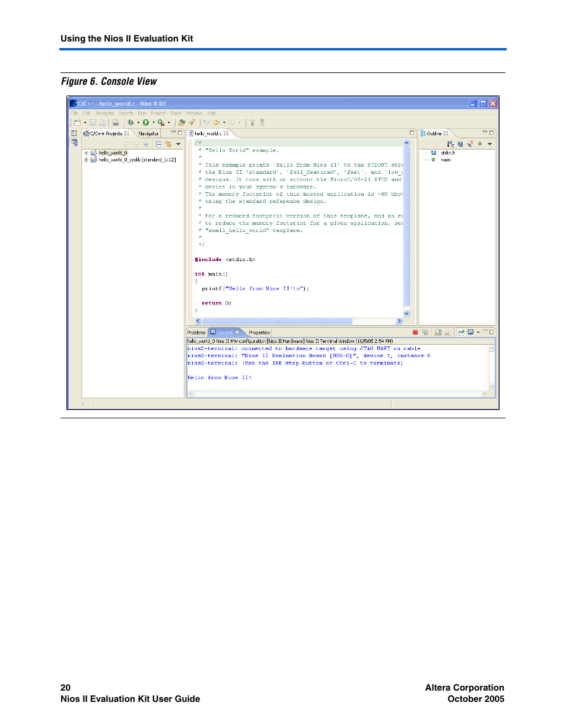This screenshot has height=728, width=566.
Task: Open the Window menu
Action: tap(194, 113)
